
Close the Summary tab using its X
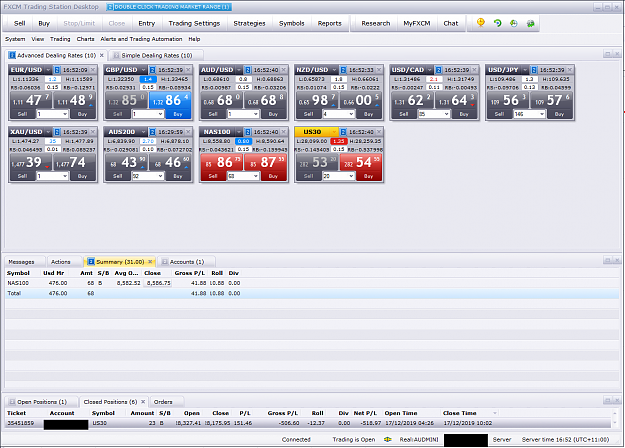click(150, 262)
